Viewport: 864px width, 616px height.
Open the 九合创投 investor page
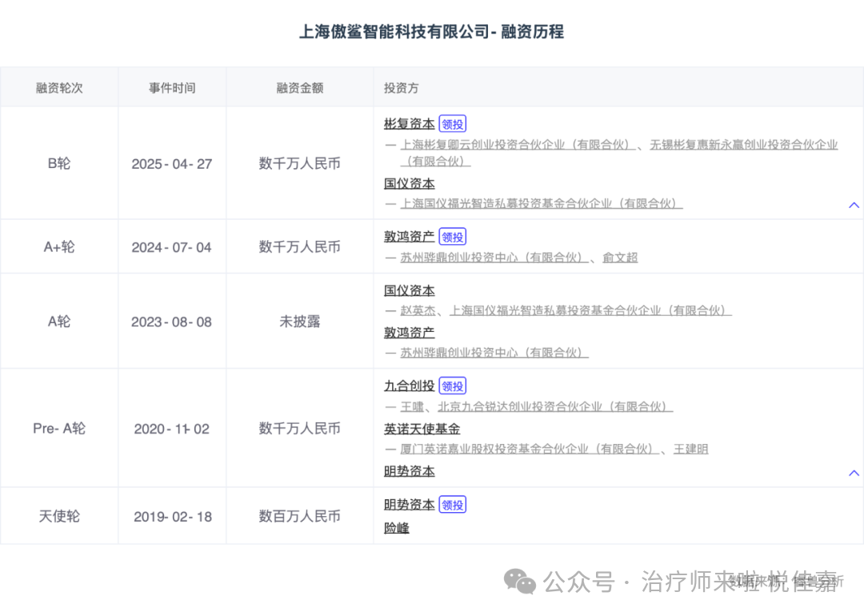pos(408,385)
